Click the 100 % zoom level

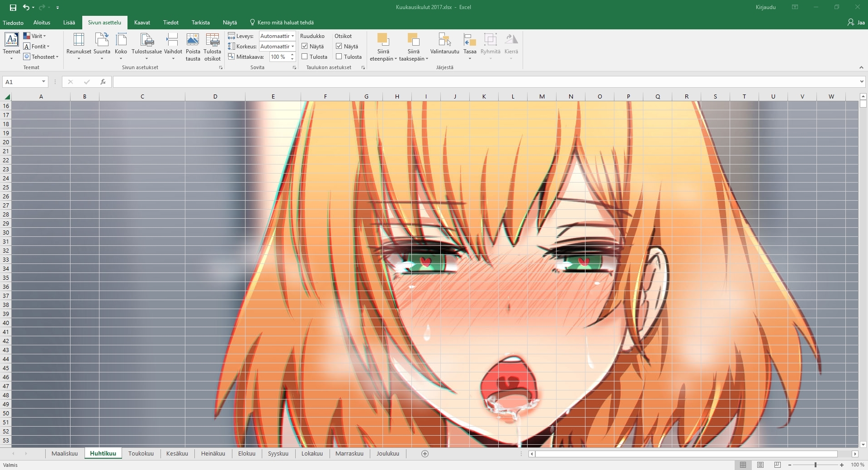857,465
